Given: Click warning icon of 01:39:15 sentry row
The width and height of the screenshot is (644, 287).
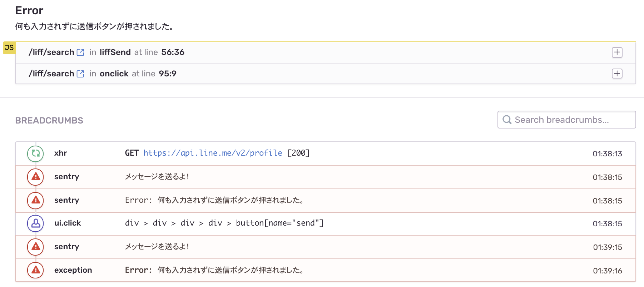Looking at the screenshot, I should point(35,247).
